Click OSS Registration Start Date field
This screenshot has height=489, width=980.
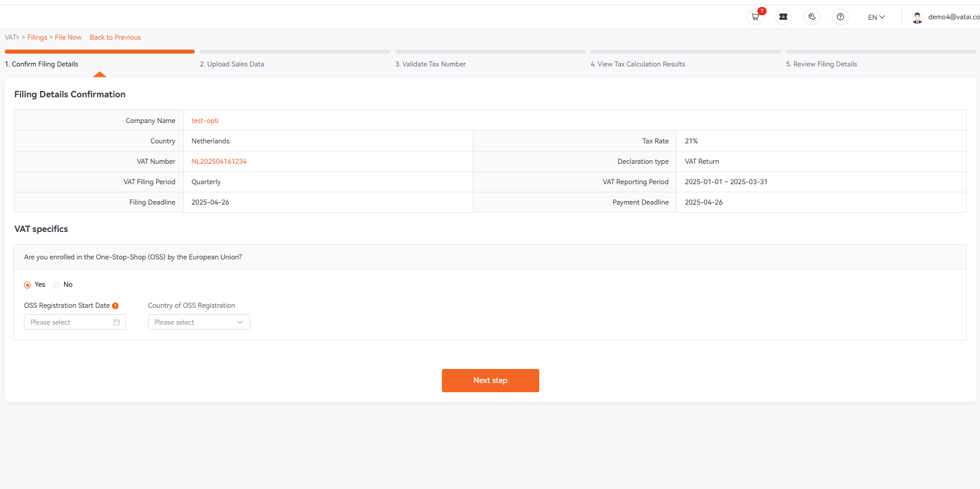point(75,322)
